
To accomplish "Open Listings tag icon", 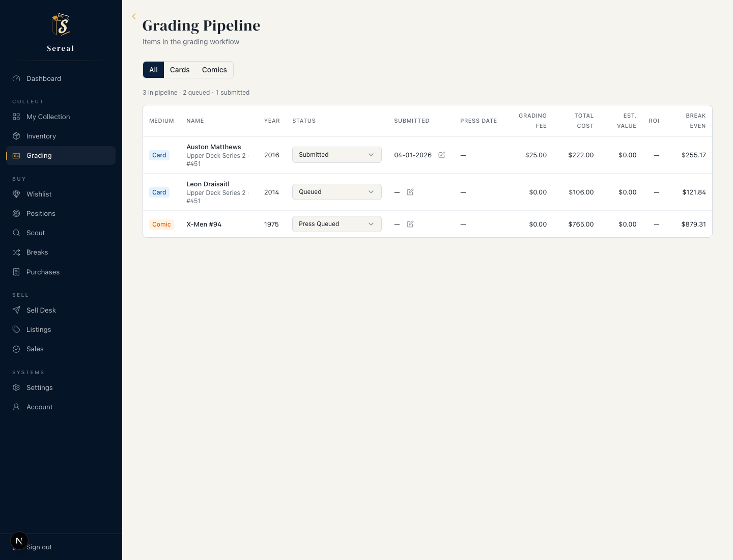I will (16, 329).
